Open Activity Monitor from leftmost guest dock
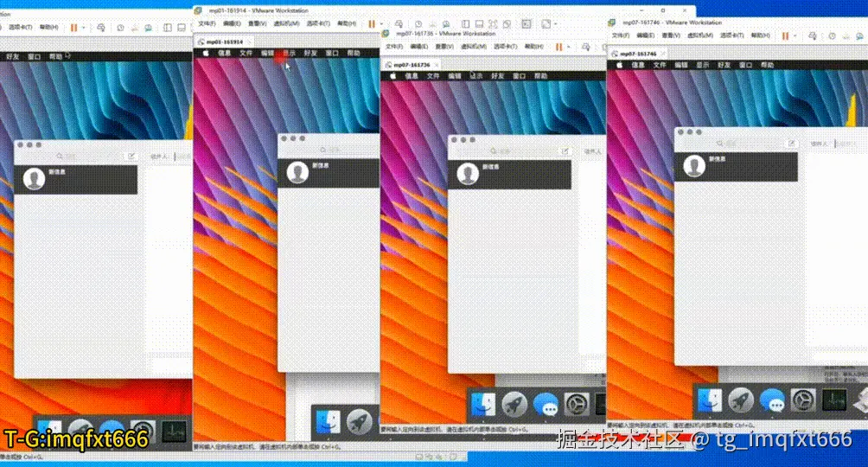Viewport: 868px width, 467px height. point(174,432)
